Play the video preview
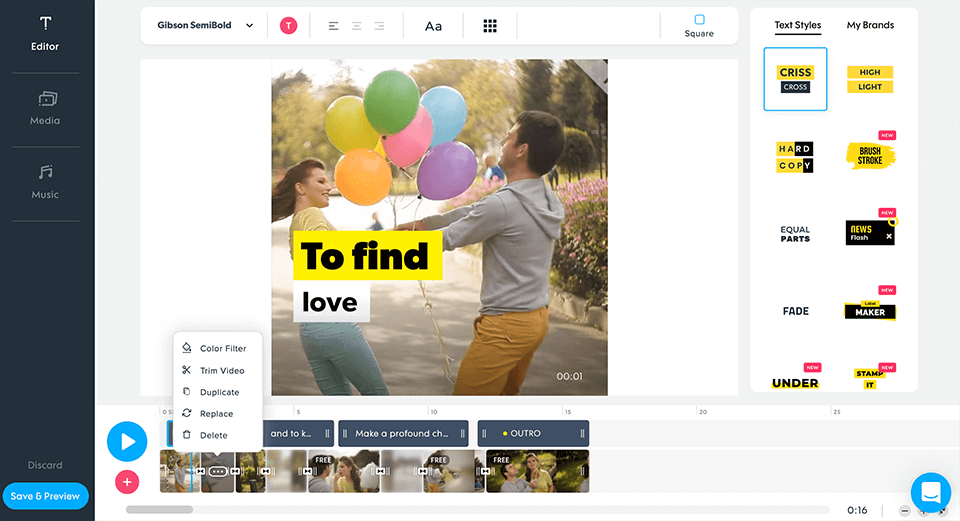The height and width of the screenshot is (521, 960). click(127, 441)
